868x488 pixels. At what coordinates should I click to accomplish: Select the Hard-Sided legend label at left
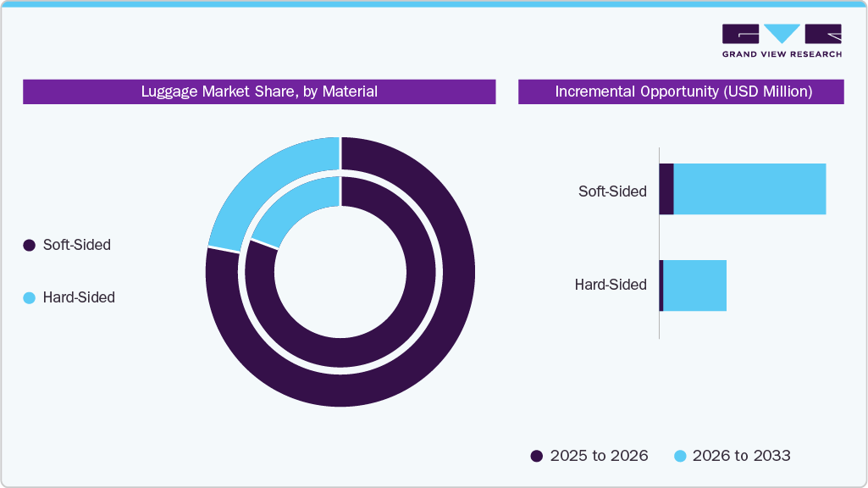point(79,297)
